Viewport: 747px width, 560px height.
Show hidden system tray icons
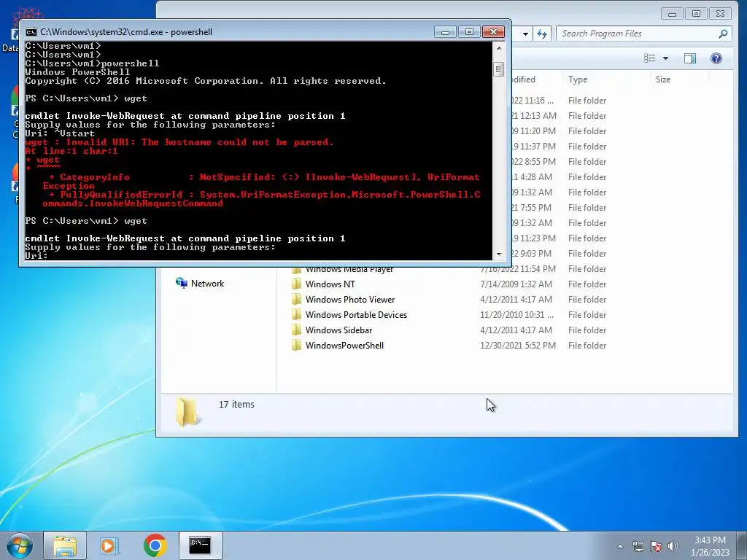pos(620,546)
